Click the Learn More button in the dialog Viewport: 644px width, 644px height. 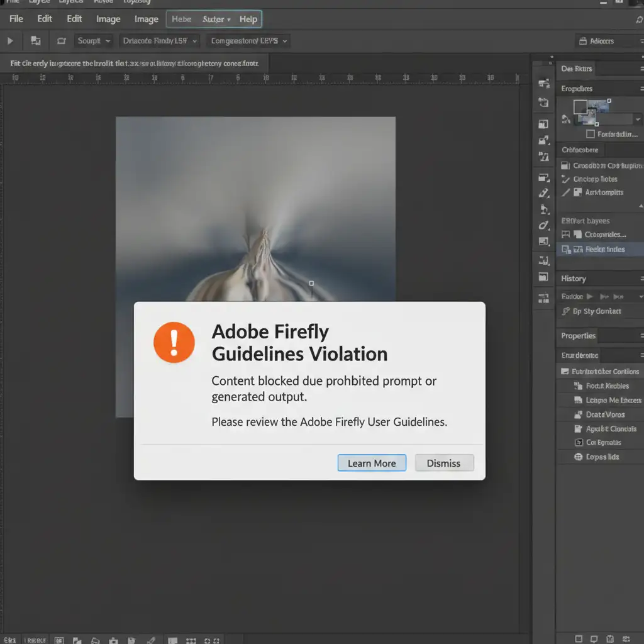tap(372, 463)
